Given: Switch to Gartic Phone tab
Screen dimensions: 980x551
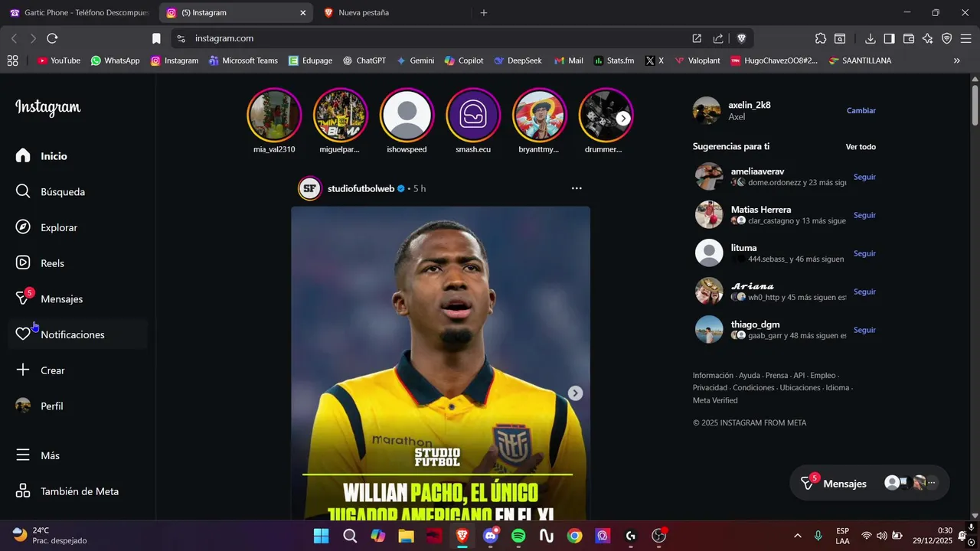Looking at the screenshot, I should click(78, 13).
